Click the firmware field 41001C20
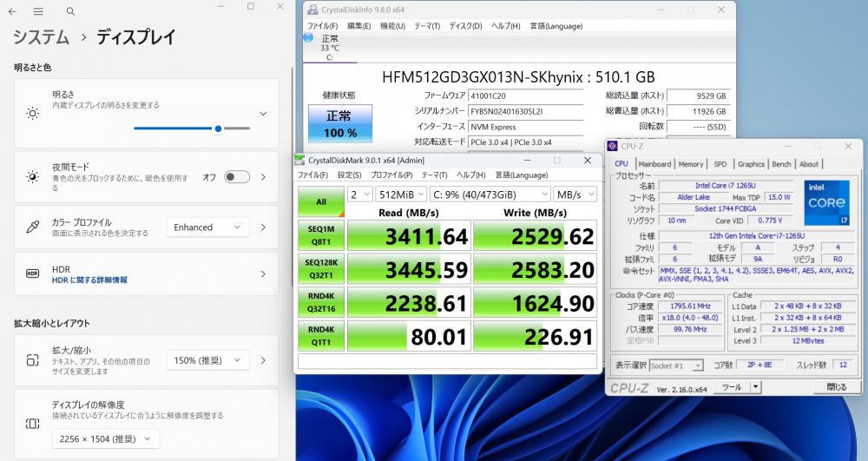Viewport: 868px width, 461px height. coord(525,95)
